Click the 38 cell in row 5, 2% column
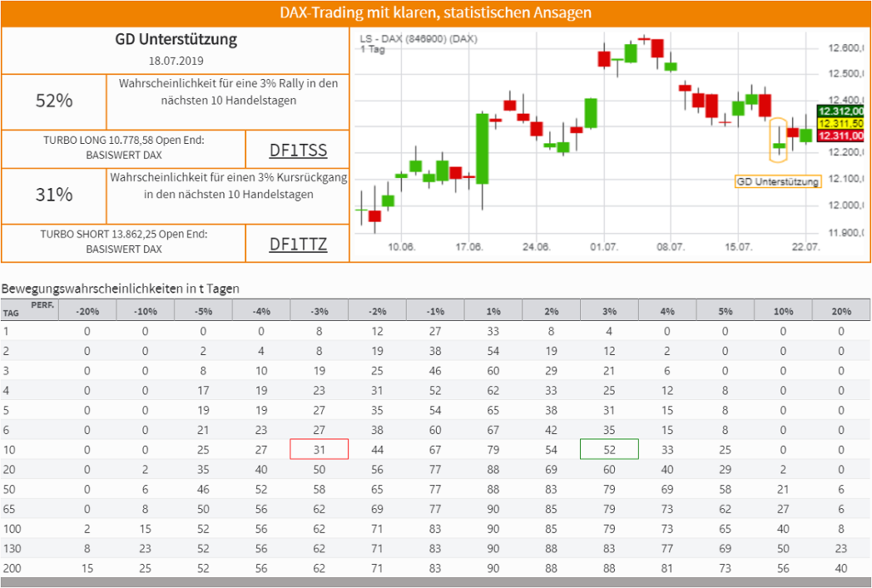The height and width of the screenshot is (588, 872). click(x=551, y=410)
